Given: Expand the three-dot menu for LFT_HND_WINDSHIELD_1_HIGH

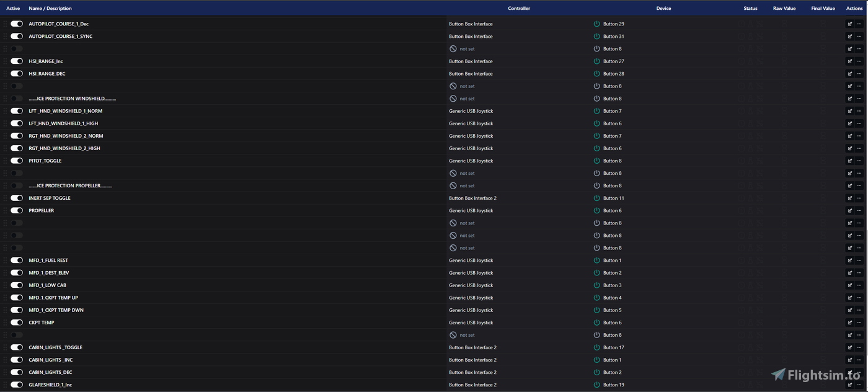Looking at the screenshot, I should [859, 123].
